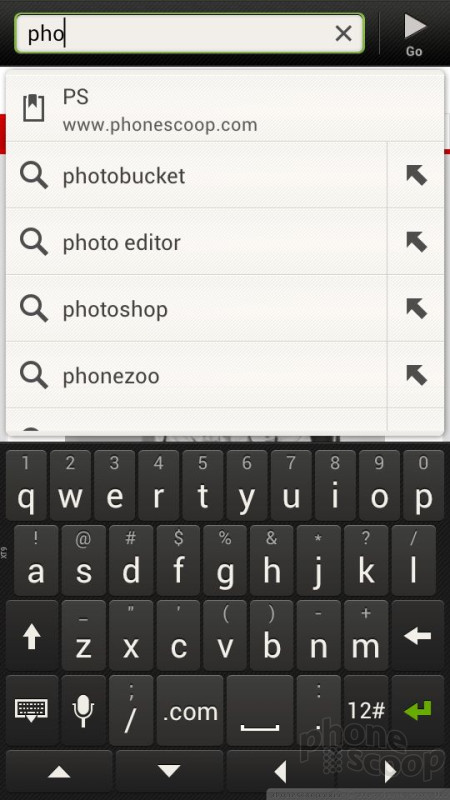Tap the green enter key
Image resolution: width=450 pixels, height=800 pixels.
point(417,710)
